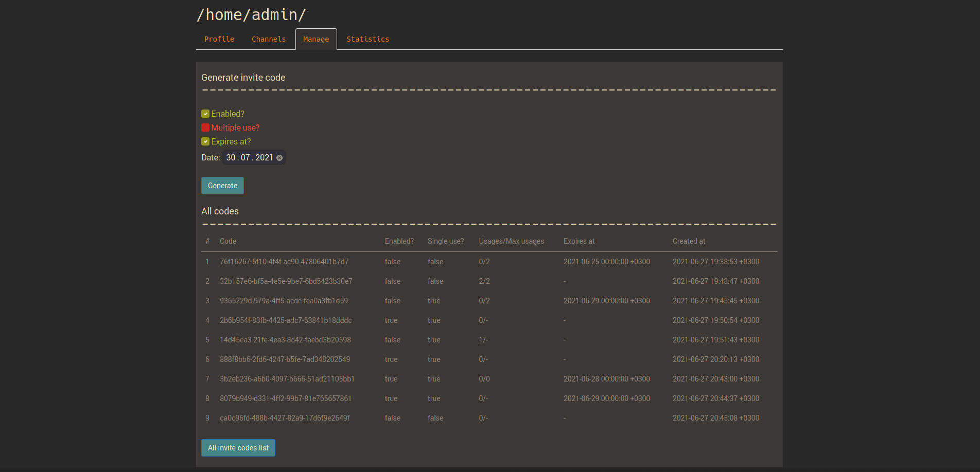Click created time 2021-06-27 20:43:00 +0300
980x472 pixels.
716,379
